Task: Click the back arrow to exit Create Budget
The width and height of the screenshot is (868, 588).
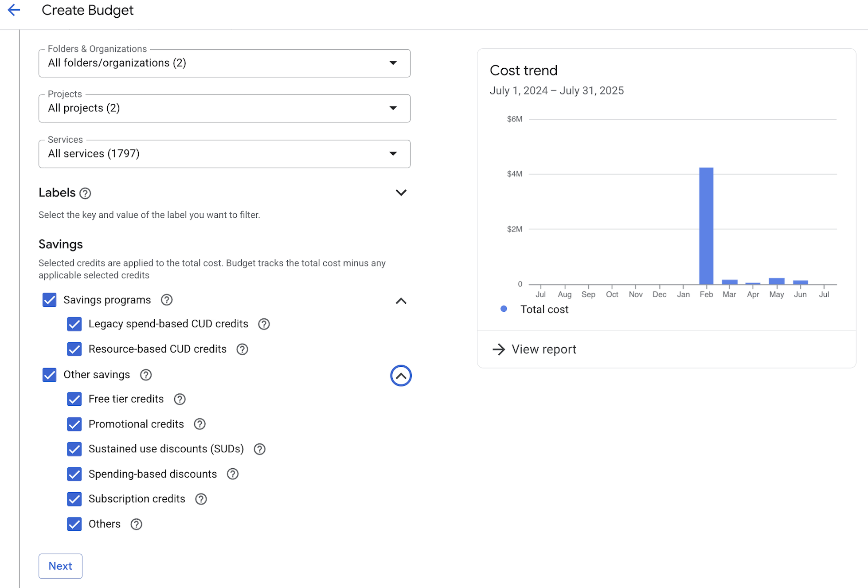Action: tap(14, 10)
